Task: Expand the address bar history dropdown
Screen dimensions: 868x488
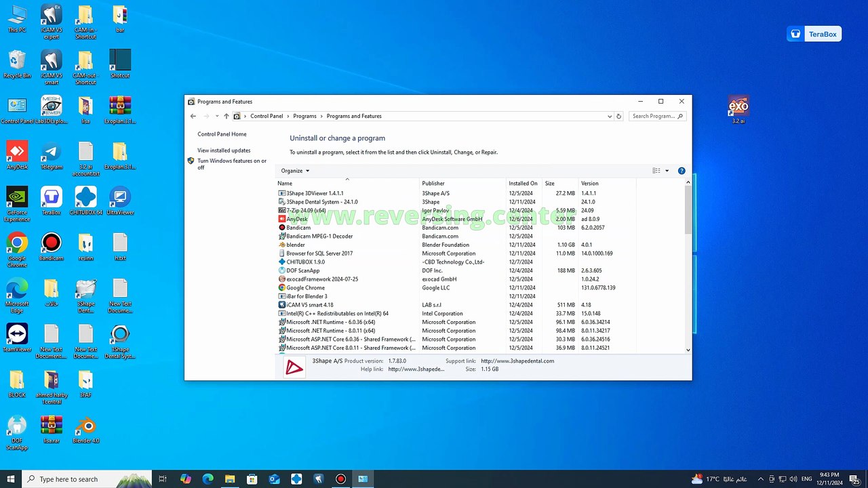Action: pos(610,116)
